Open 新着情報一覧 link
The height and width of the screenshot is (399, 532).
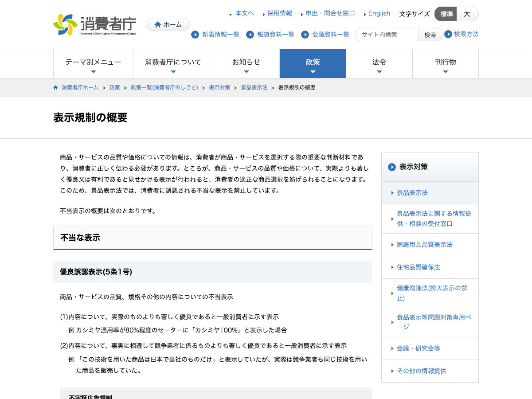click(220, 35)
